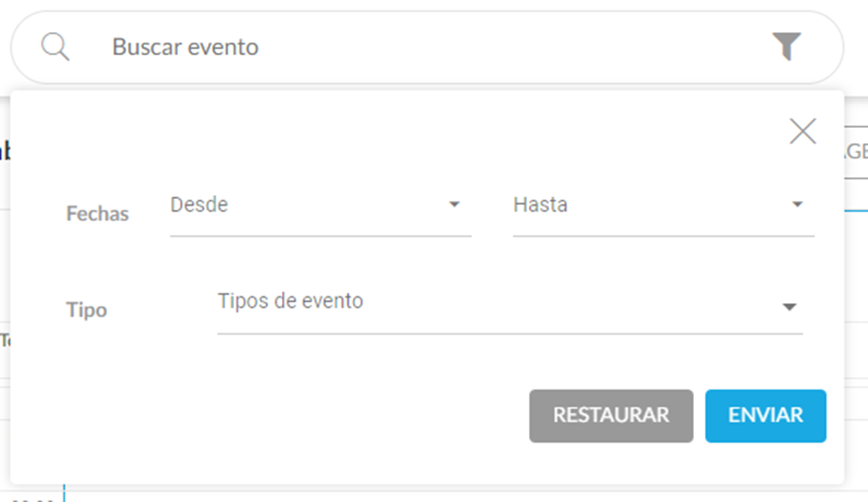This screenshot has height=502, width=868.
Task: Submit filters with the ENVIAR button
Action: point(766,416)
